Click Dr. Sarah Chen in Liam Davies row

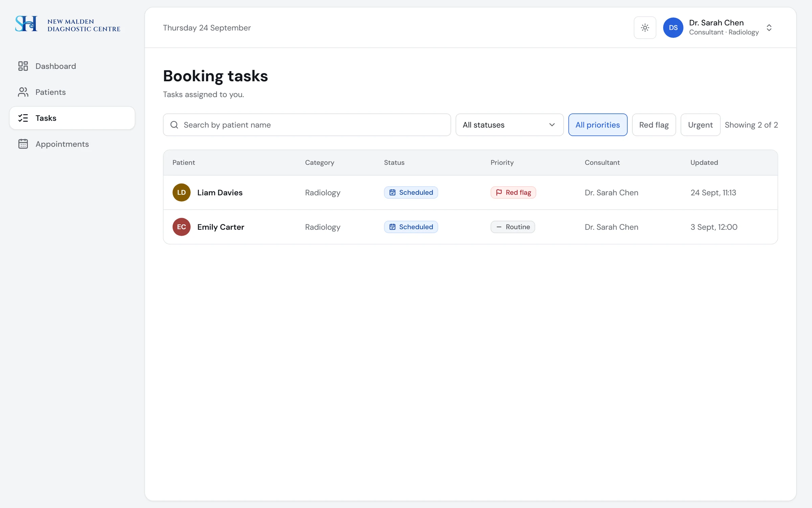coord(611,193)
